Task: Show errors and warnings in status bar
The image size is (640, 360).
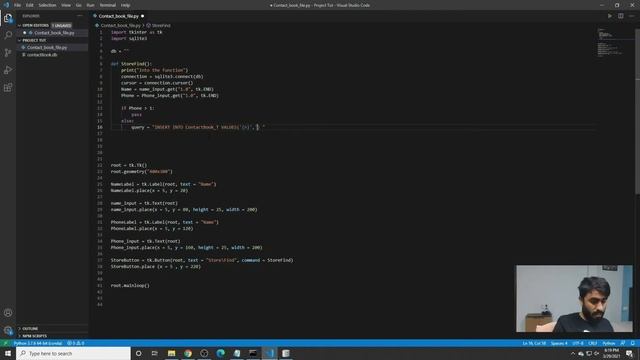Action: (76, 343)
